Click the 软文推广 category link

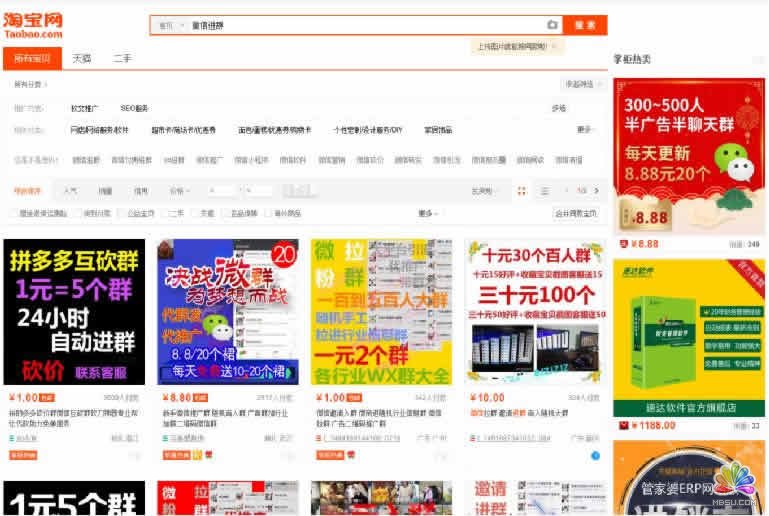click(85, 108)
